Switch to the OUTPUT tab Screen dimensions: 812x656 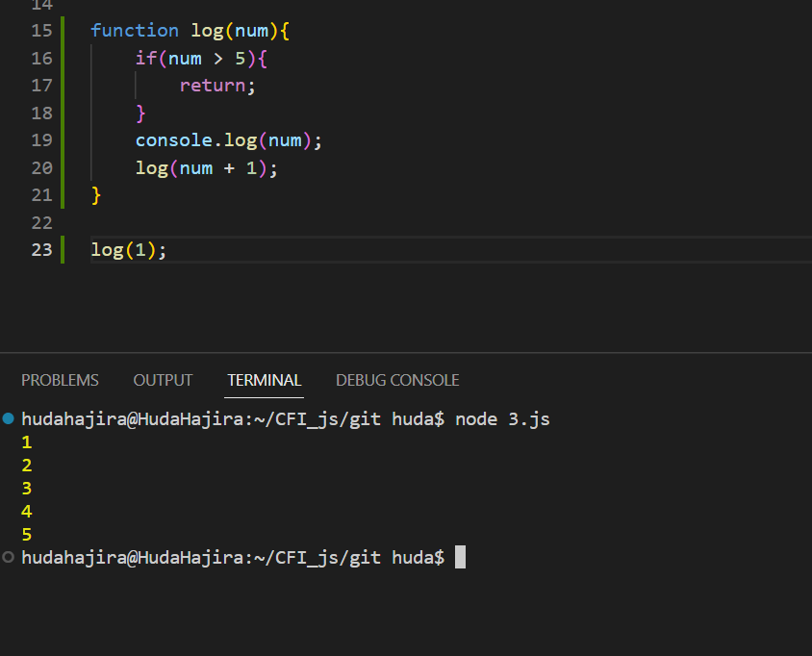pyautogui.click(x=162, y=379)
